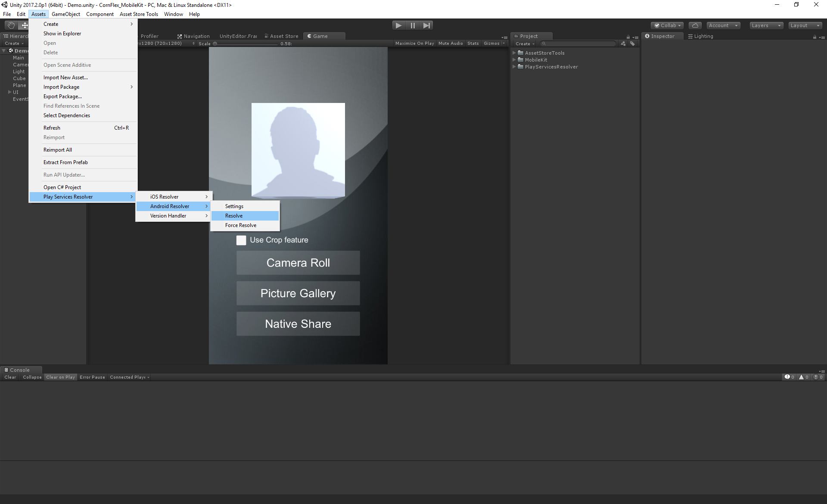The image size is (827, 504).
Task: Click the profile silhouette image
Action: pos(298,150)
